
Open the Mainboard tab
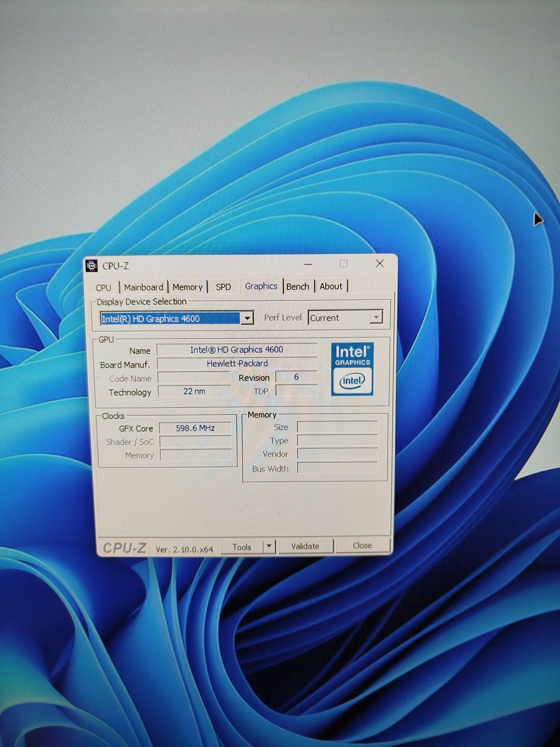[144, 287]
